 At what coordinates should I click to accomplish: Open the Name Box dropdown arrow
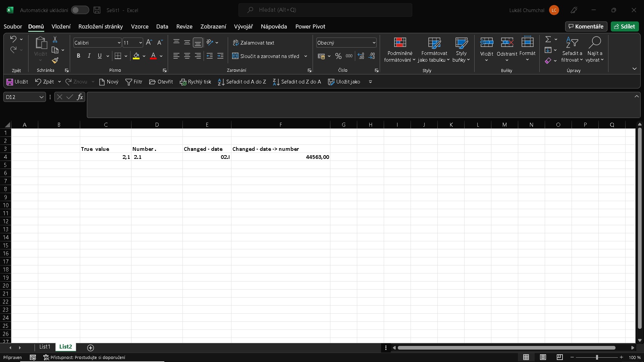click(41, 97)
